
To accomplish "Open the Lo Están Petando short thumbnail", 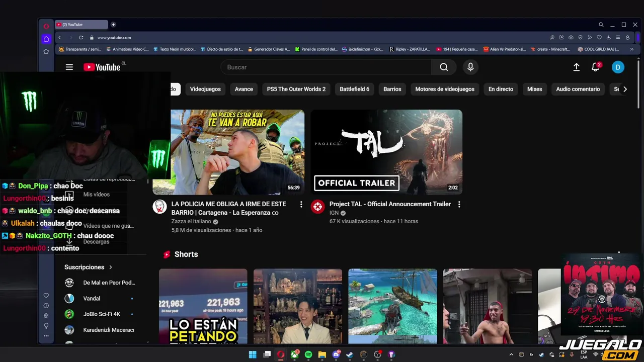I will point(203,306).
